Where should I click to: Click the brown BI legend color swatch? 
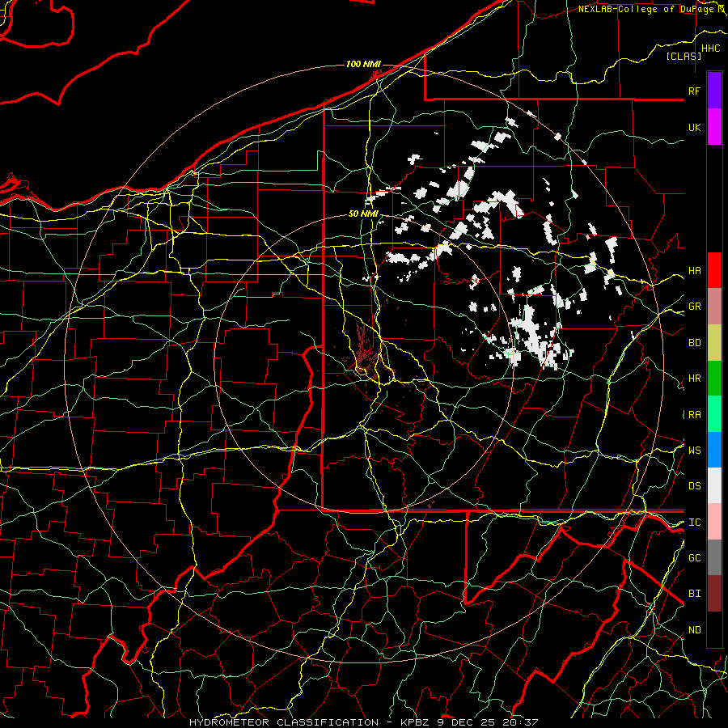pos(714,594)
